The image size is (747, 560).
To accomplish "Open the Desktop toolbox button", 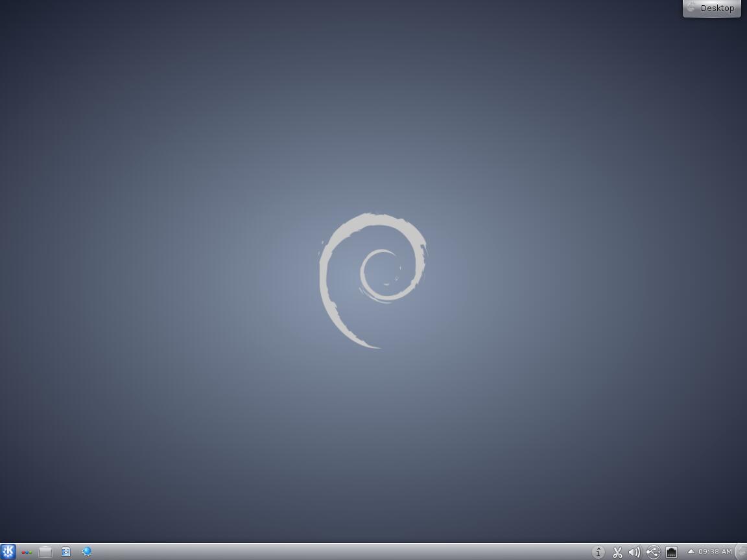I will click(x=712, y=8).
